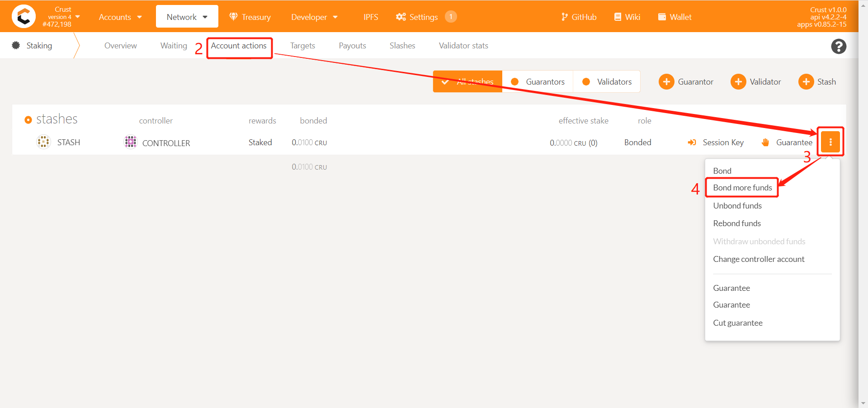Click the STASH account name

tap(69, 142)
